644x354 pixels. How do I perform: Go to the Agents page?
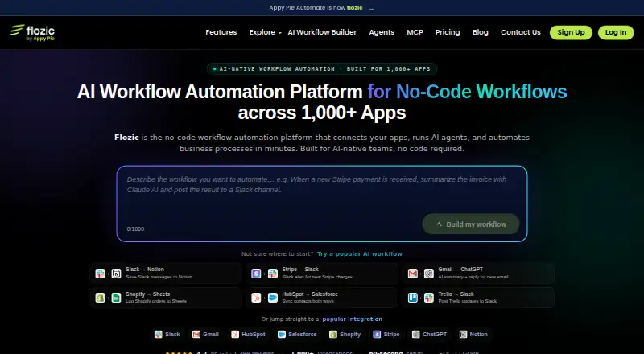pos(382,32)
